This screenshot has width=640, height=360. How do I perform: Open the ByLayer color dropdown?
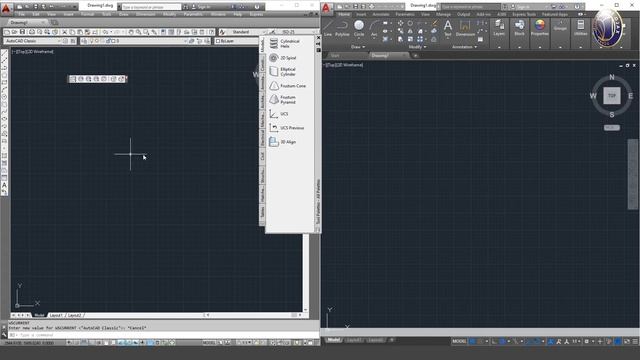click(237, 41)
